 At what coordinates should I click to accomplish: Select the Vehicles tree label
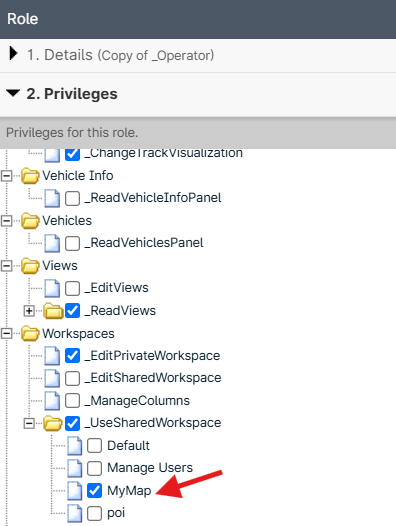[x=67, y=220]
